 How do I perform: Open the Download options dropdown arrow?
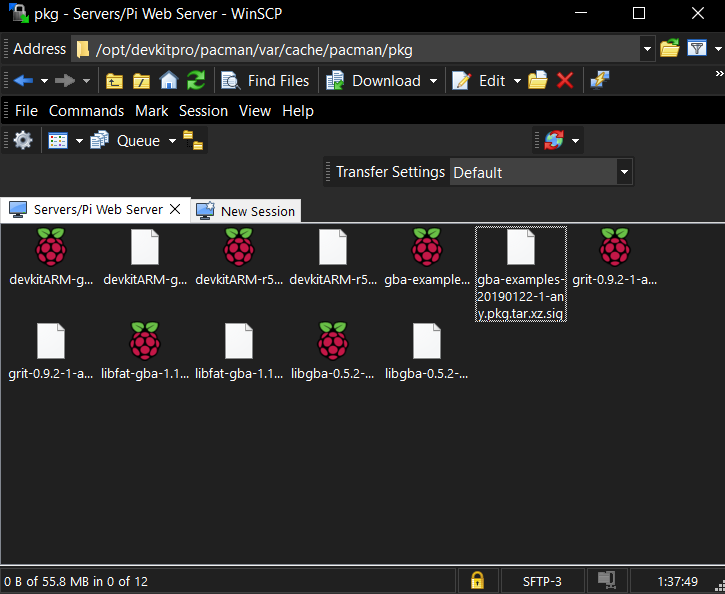[x=433, y=81]
